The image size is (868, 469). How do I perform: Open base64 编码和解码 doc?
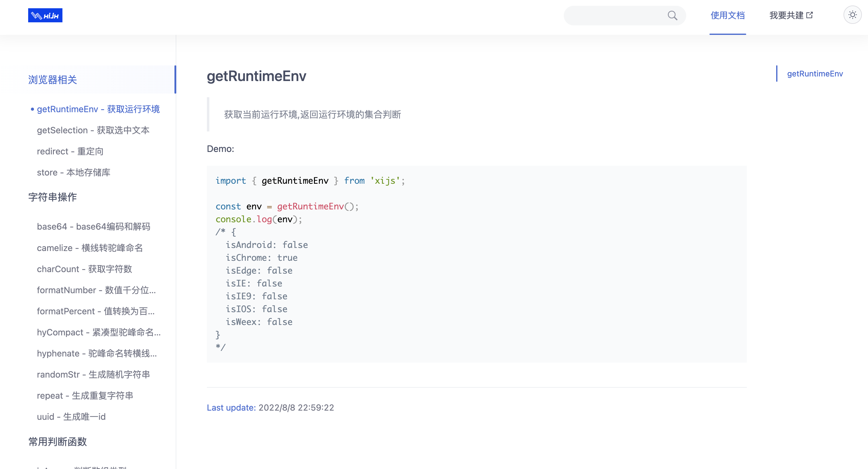[93, 227]
